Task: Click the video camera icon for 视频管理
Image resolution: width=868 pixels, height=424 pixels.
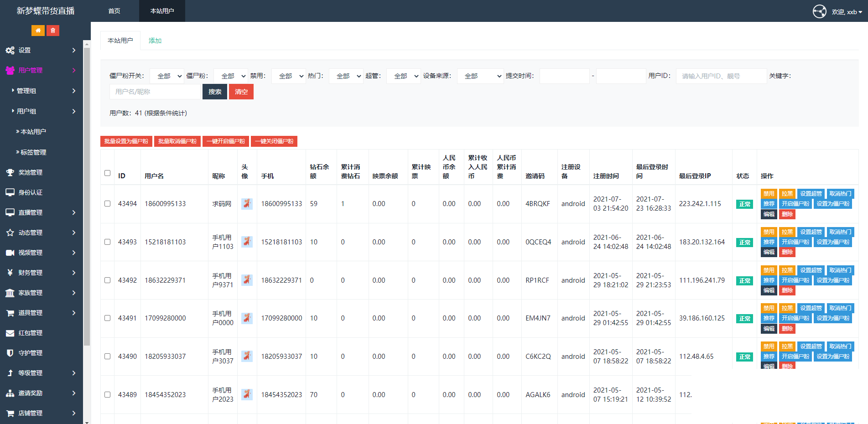Action: coord(10,253)
